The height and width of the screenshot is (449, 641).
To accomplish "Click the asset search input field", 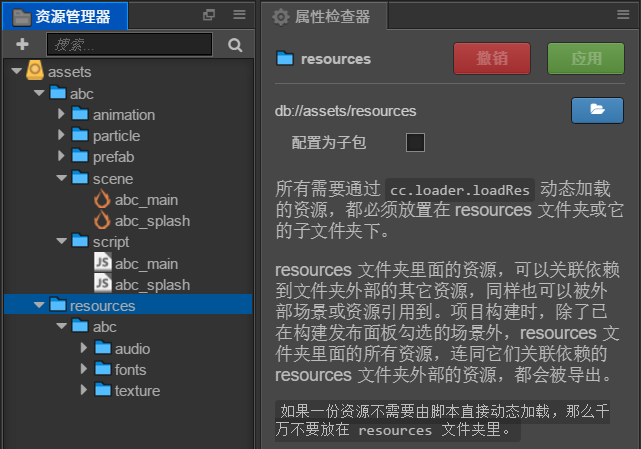I will point(128,45).
